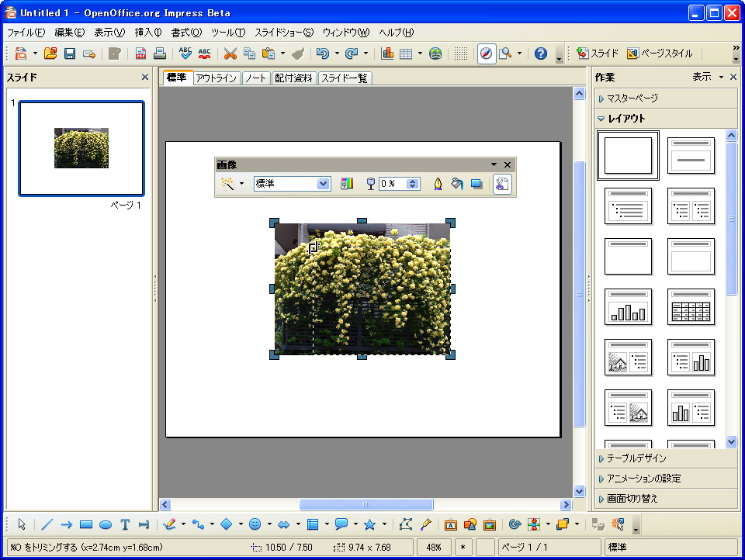The height and width of the screenshot is (560, 745).
Task: Open the table insert dropdown arrow
Action: coord(420,54)
